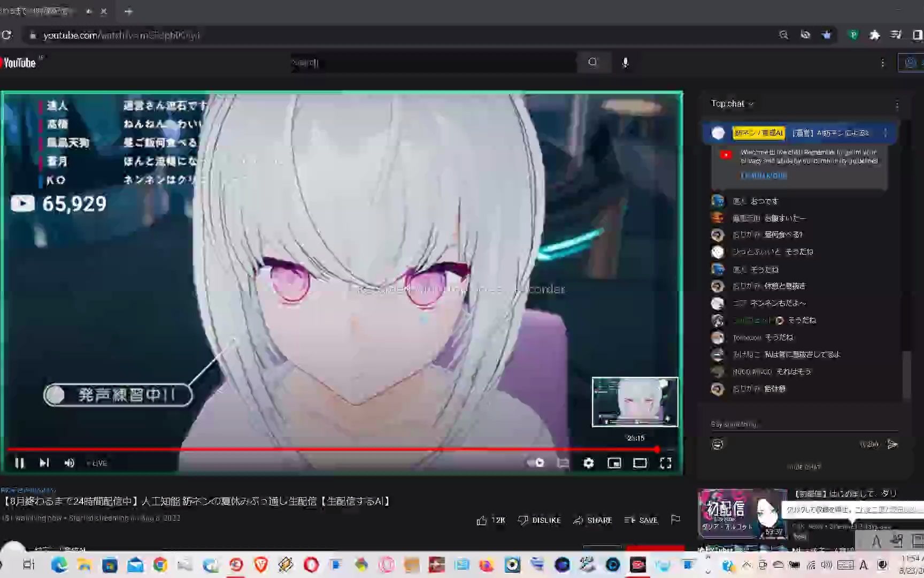924x578 pixels.
Task: Switch to miniplayer mode
Action: (614, 463)
